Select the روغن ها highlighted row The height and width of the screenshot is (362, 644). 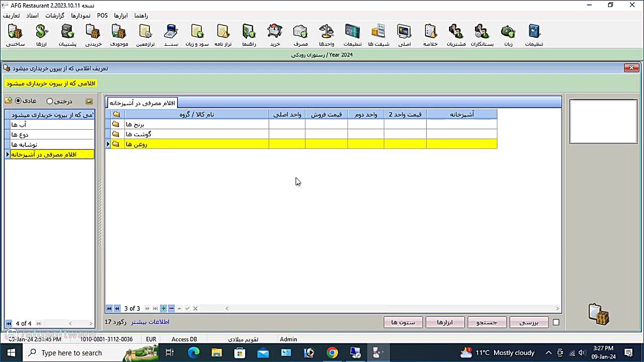(304, 144)
